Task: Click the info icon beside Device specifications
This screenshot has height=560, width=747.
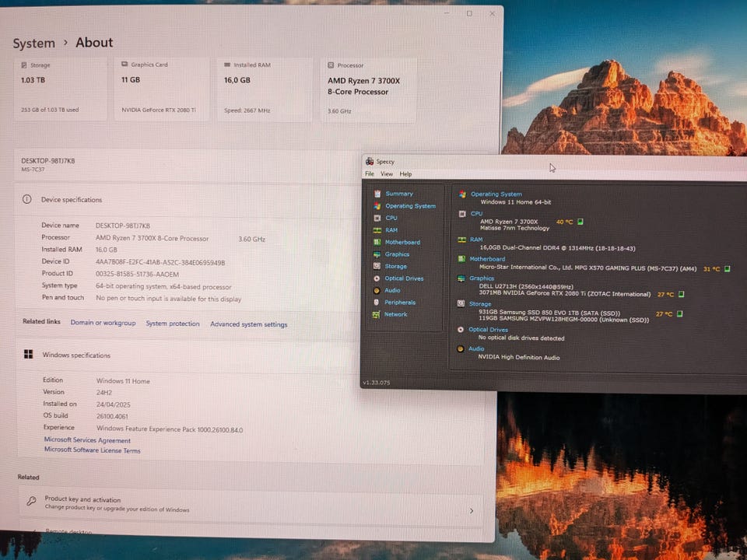Action: (x=27, y=200)
